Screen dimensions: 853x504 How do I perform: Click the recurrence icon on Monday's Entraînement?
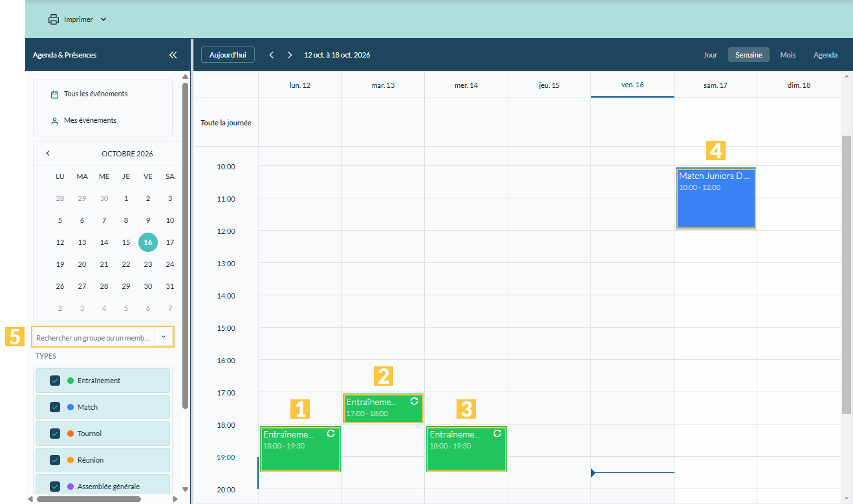[x=331, y=434]
